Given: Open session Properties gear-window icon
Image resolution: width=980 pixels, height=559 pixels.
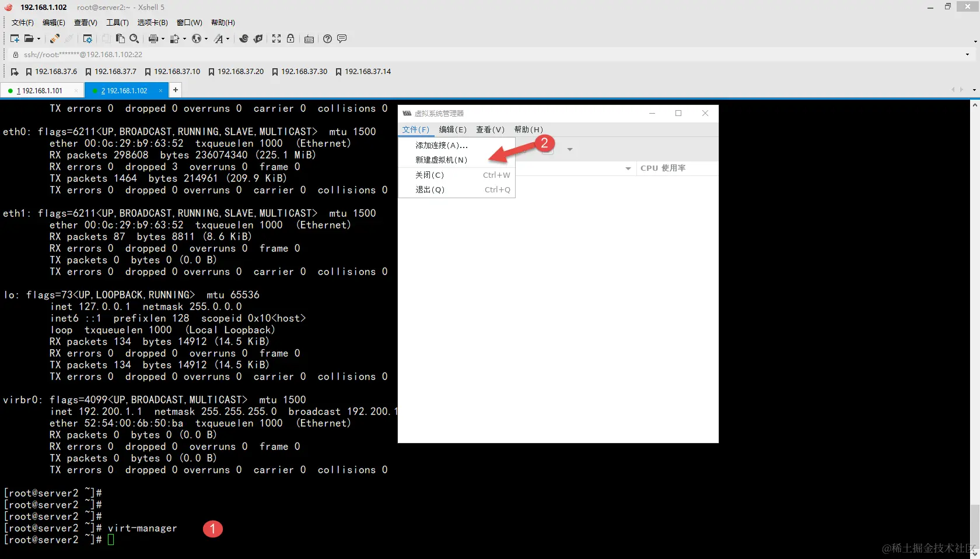Looking at the screenshot, I should (x=87, y=38).
